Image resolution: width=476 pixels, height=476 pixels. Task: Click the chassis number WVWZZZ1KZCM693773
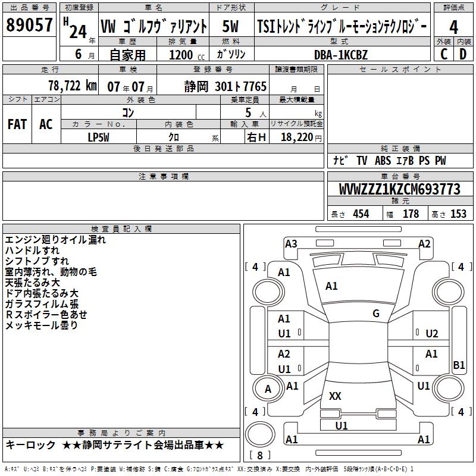399,190
